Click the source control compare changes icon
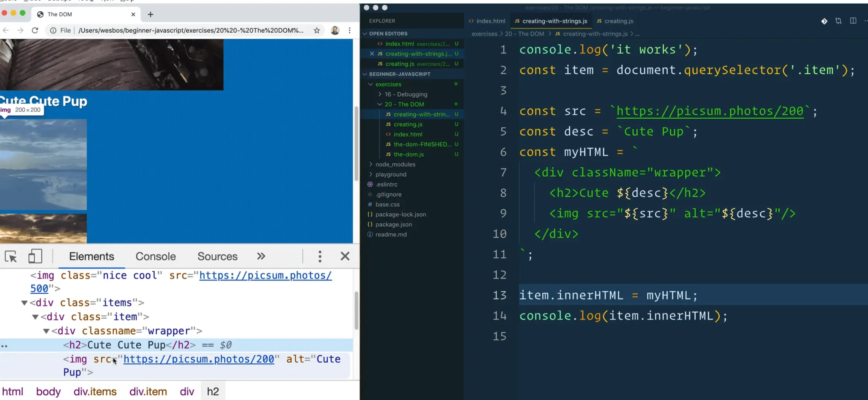Image resolution: width=868 pixels, height=400 pixels. [x=838, y=21]
